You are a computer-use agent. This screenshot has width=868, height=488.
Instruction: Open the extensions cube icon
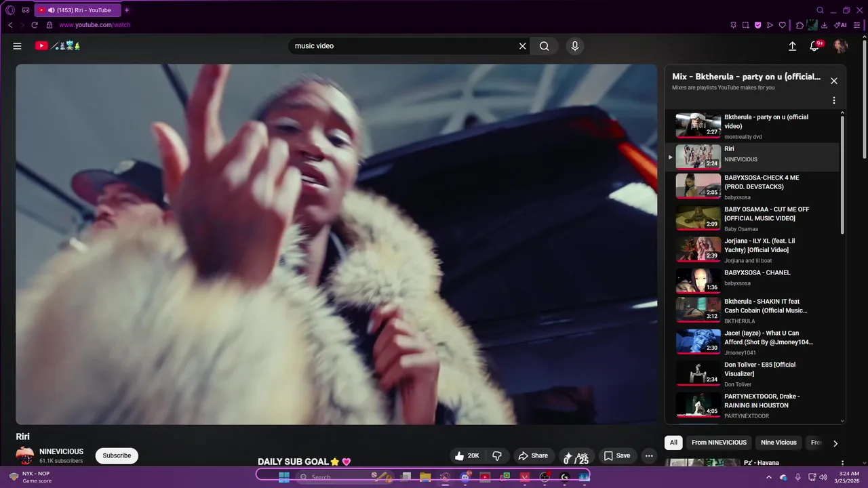point(800,25)
